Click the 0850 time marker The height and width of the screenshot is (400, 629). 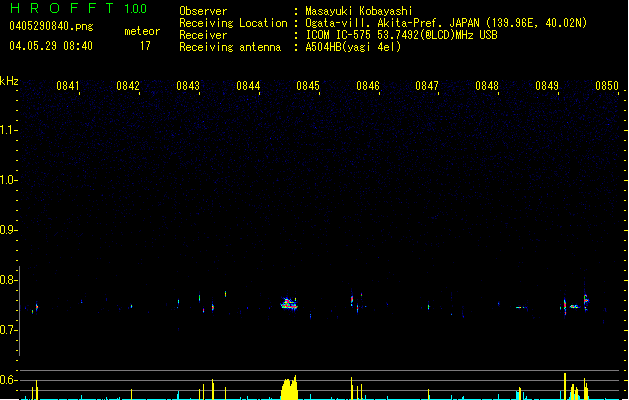607,86
